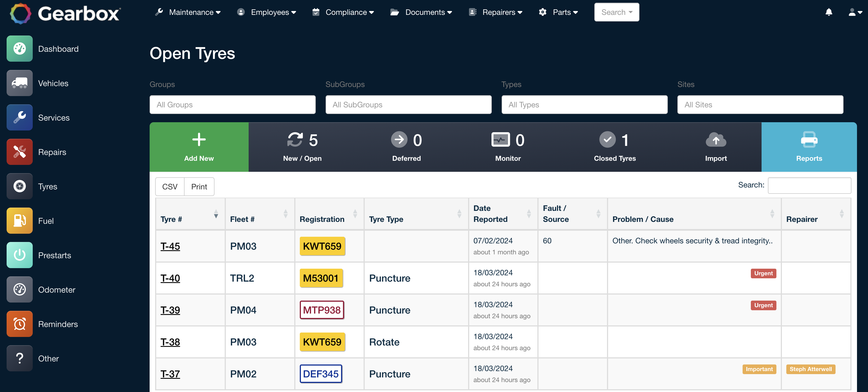This screenshot has width=868, height=392.
Task: Open notifications bell icon
Action: pyautogui.click(x=829, y=12)
